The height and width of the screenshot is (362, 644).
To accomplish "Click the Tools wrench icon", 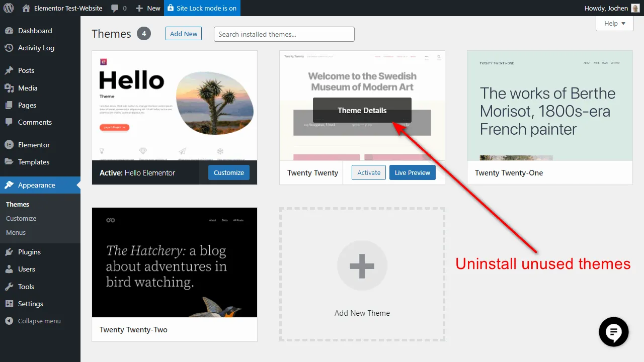I will [9, 287].
